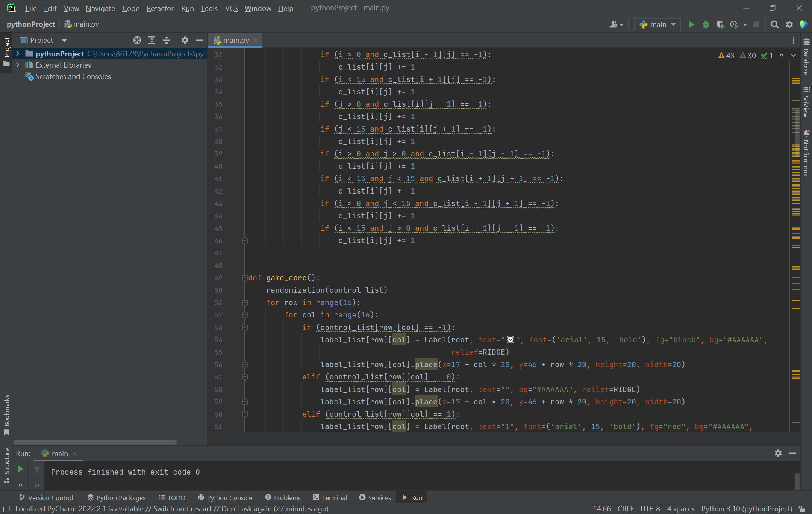Screen dimensions: 812x514
Task: Rerun main in Run panel
Action: (x=21, y=469)
